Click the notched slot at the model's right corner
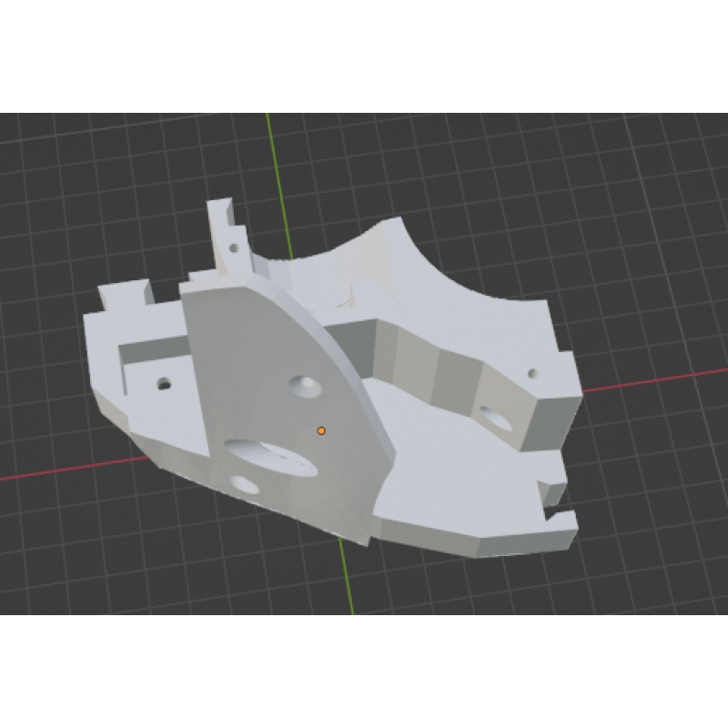 [553, 496]
